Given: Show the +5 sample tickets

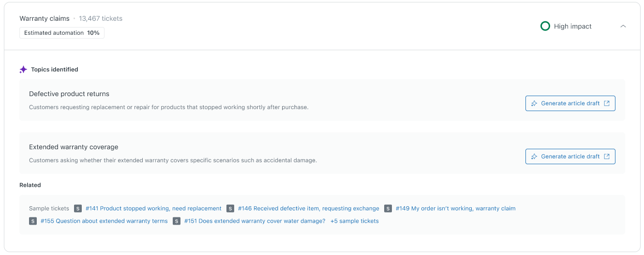Looking at the screenshot, I should point(355,221).
